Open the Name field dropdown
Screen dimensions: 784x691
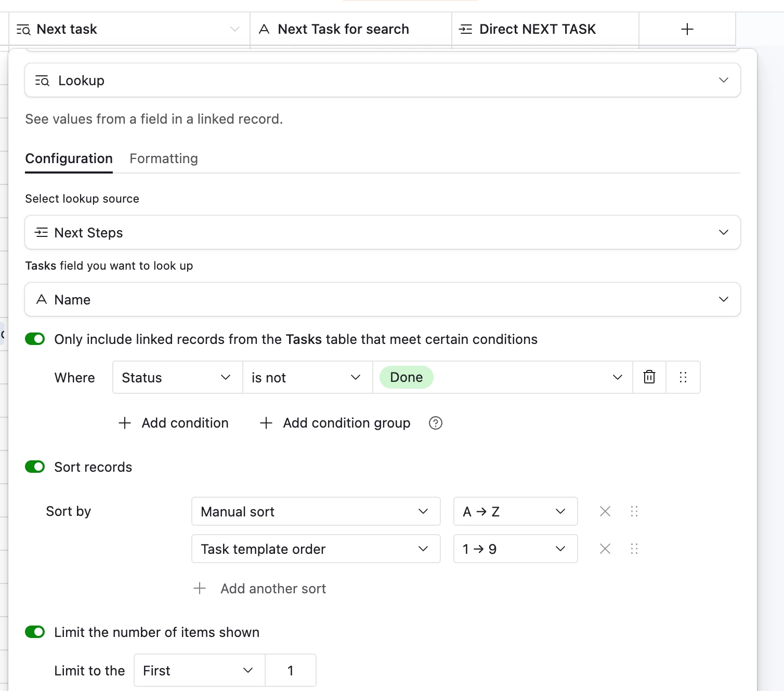(x=382, y=300)
